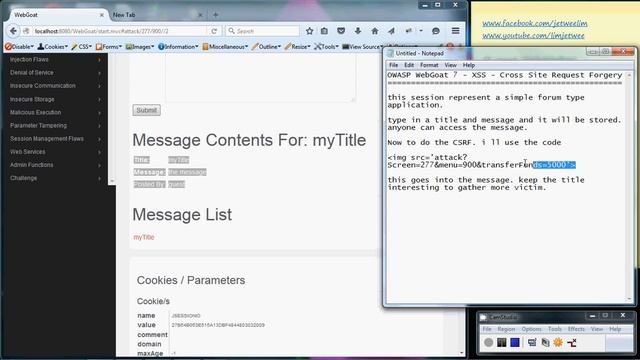
Task: Click the Notepad vertical scrollbar
Action: tap(629, 187)
